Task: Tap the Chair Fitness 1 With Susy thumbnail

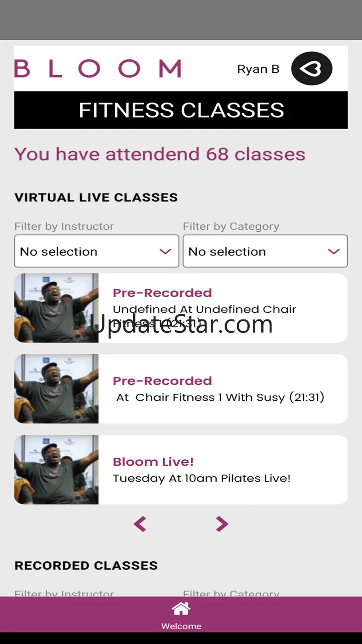Action: tap(56, 389)
